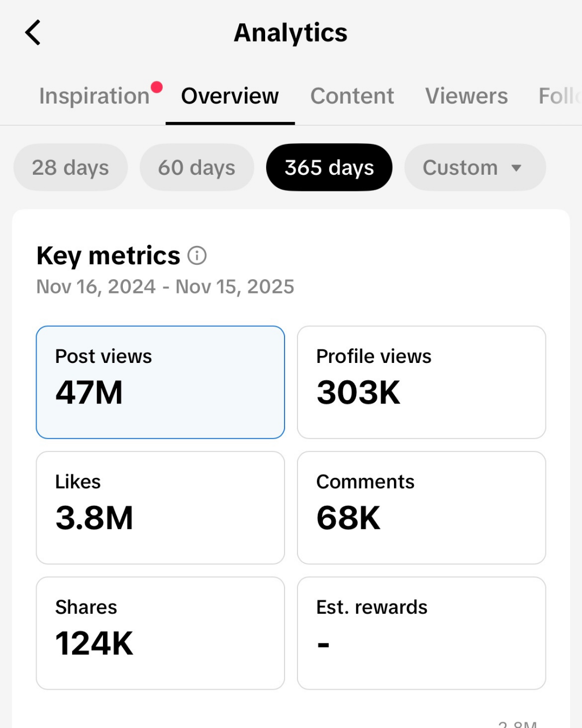The image size is (582, 728).
Task: Select the 60 days time filter
Action: (197, 167)
